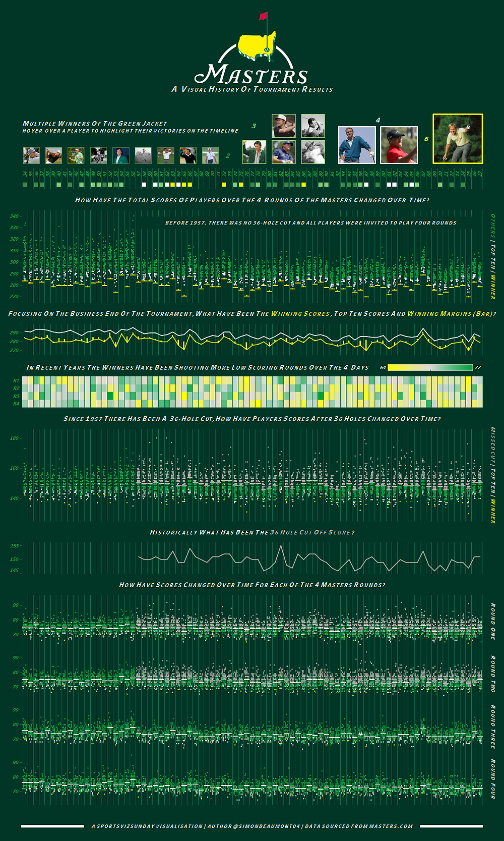Click the R4 heatmap row label

click(x=16, y=404)
